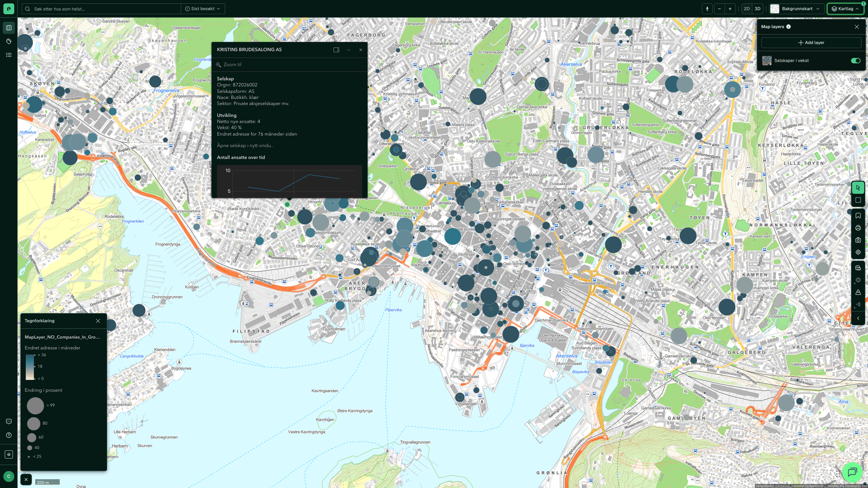
Task: Dock the Kristins Brudesalong popup
Action: (336, 50)
